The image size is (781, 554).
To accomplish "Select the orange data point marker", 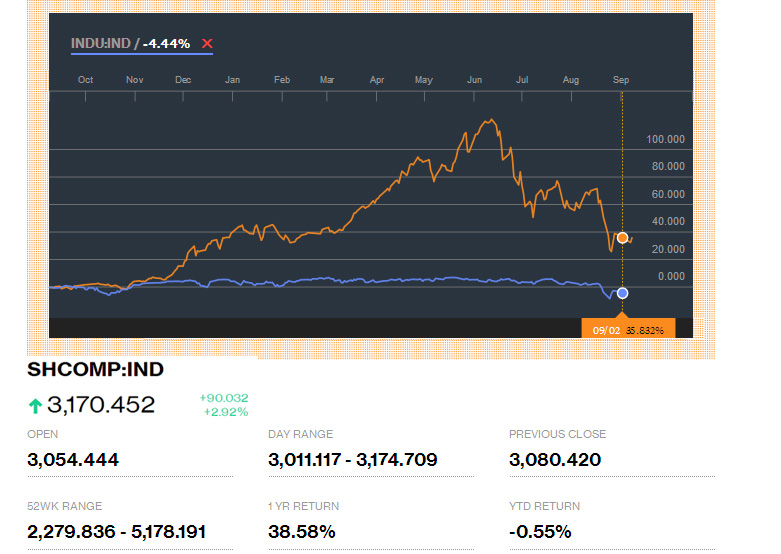I will coord(622,238).
